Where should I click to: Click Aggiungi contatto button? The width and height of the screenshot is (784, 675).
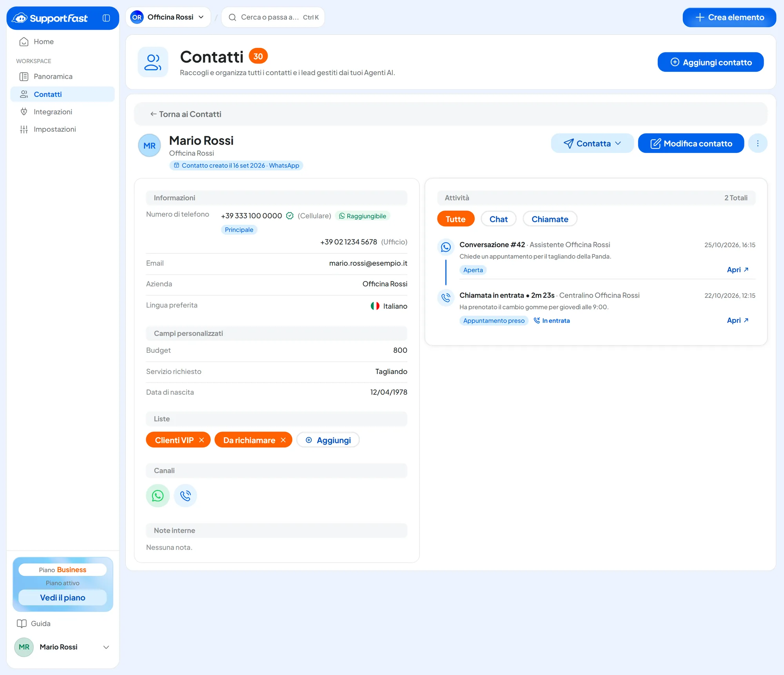point(710,62)
